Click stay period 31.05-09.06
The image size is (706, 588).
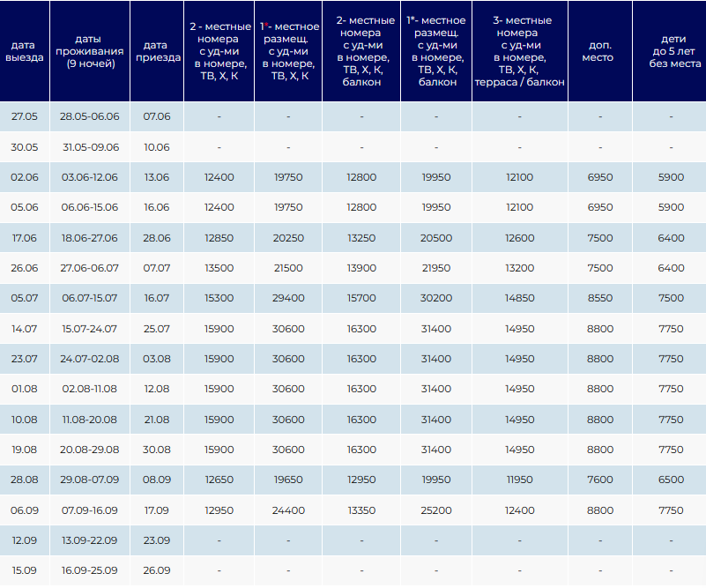tap(91, 147)
